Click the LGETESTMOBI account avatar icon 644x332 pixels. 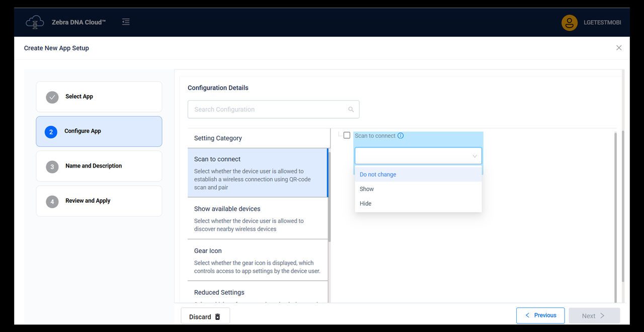pos(569,22)
